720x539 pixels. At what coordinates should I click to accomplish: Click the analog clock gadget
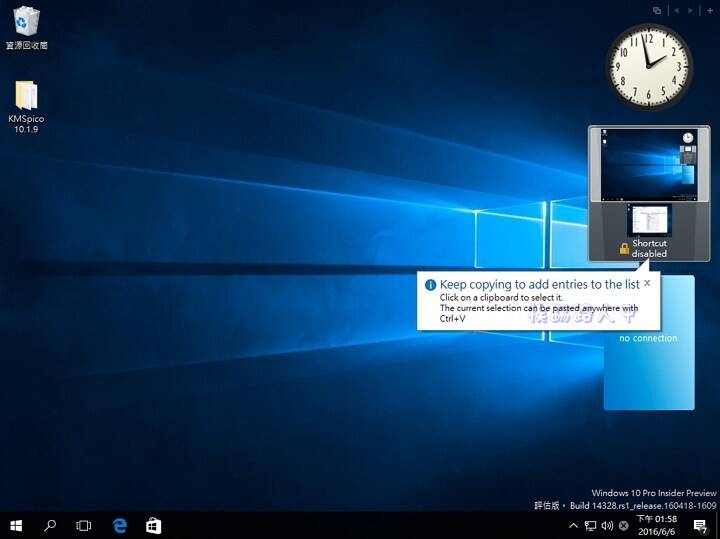click(x=649, y=67)
